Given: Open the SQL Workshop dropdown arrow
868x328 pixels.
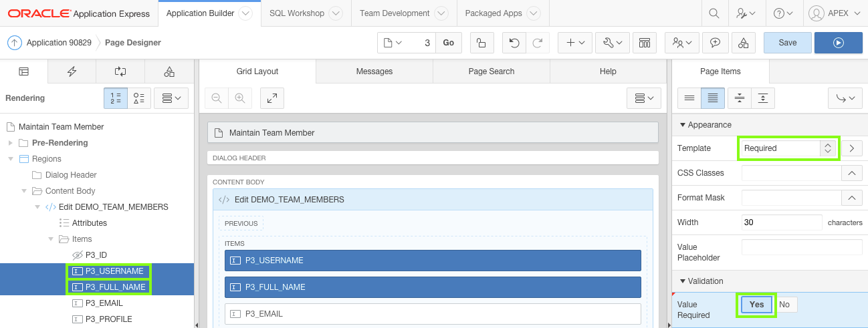Looking at the screenshot, I should tap(336, 13).
